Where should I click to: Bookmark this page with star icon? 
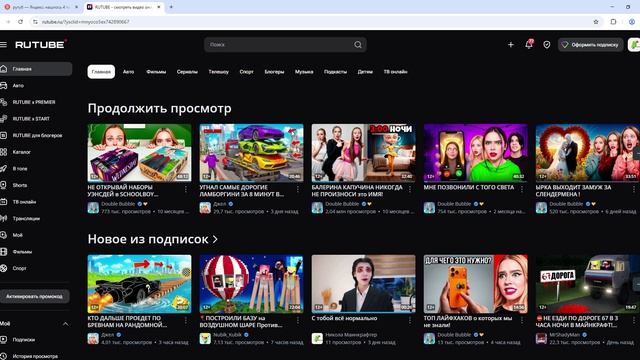click(596, 22)
